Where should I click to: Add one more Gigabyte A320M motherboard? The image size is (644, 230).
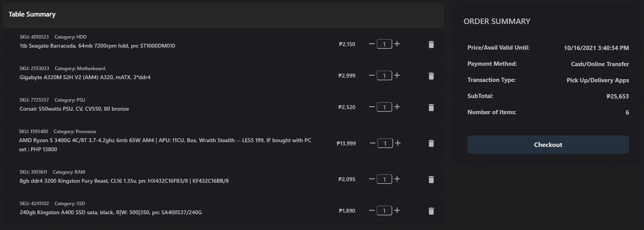coord(397,75)
